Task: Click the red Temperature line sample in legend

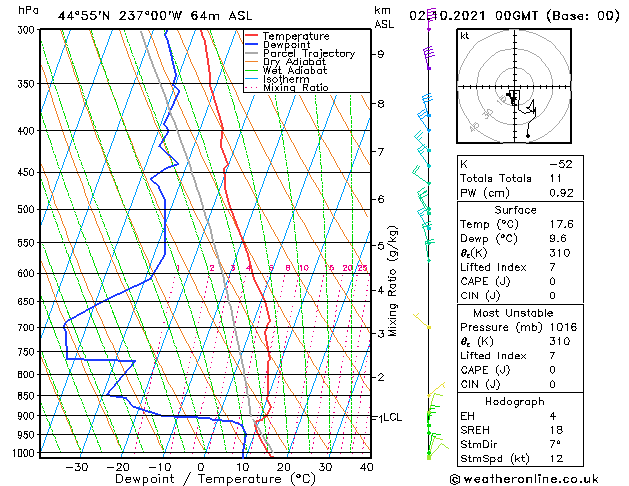Action: 252,36
